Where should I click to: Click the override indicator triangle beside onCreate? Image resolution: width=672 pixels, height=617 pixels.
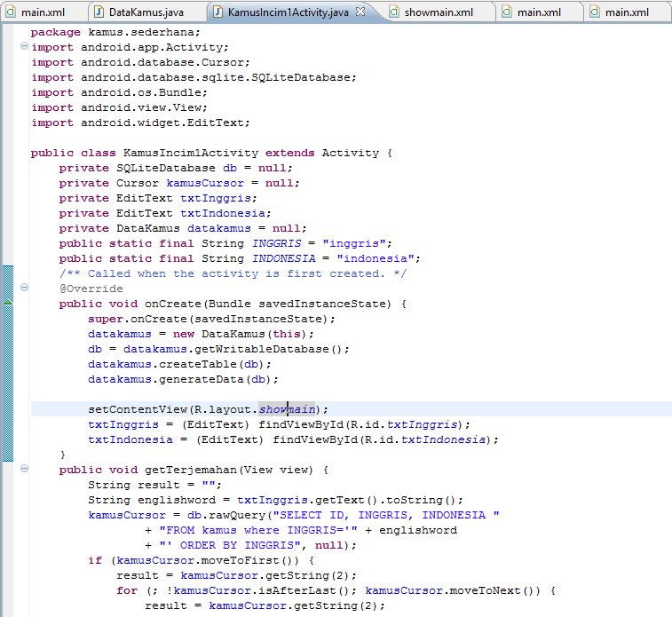(x=8, y=302)
